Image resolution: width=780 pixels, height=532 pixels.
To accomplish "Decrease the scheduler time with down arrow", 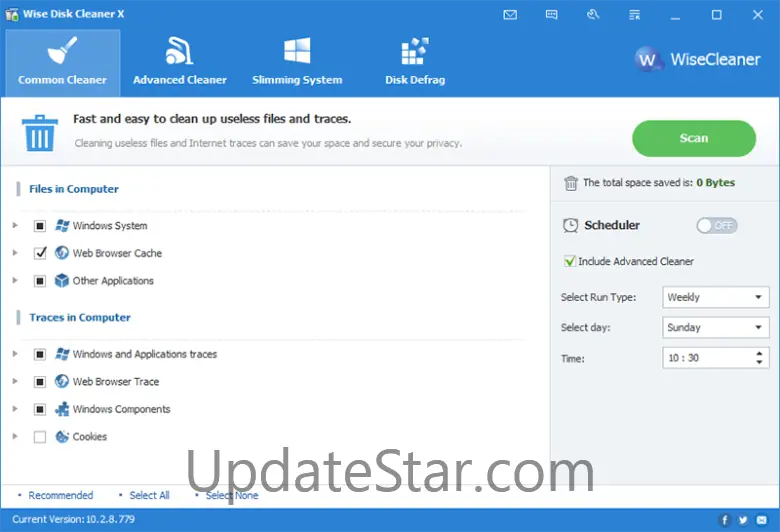I will click(x=759, y=362).
